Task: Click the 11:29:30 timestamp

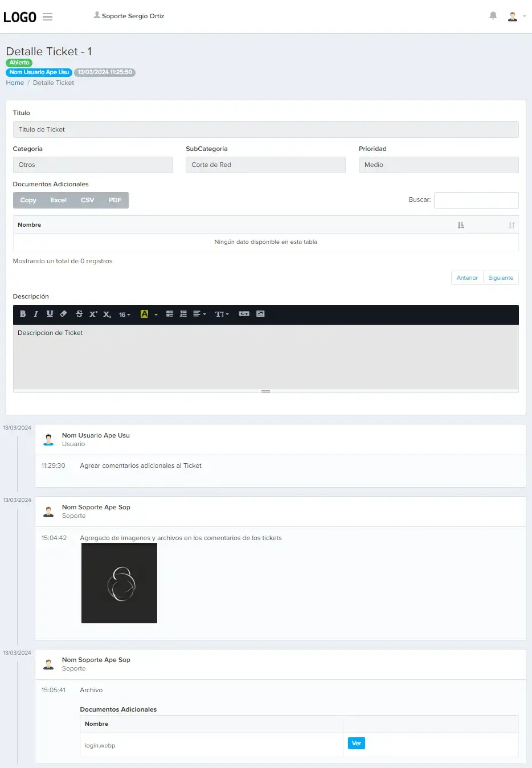Action: 53,466
